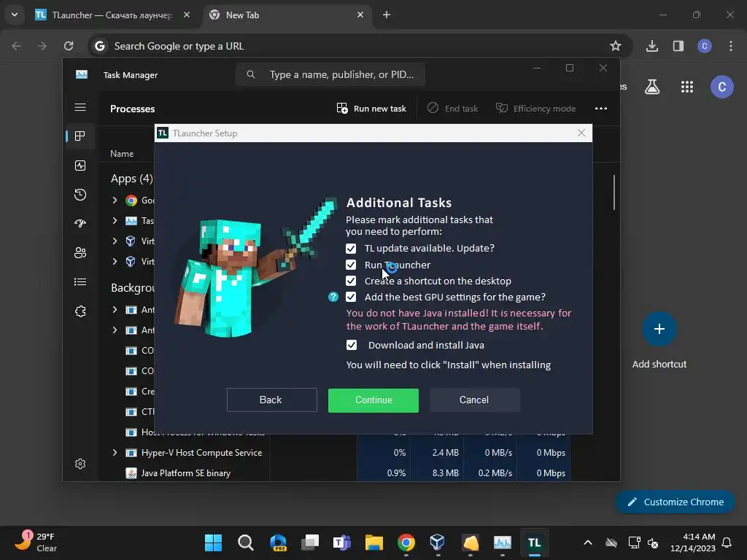Image resolution: width=747 pixels, height=560 pixels.
Task: Open Chrome profile avatar in toolbar
Action: tap(704, 46)
